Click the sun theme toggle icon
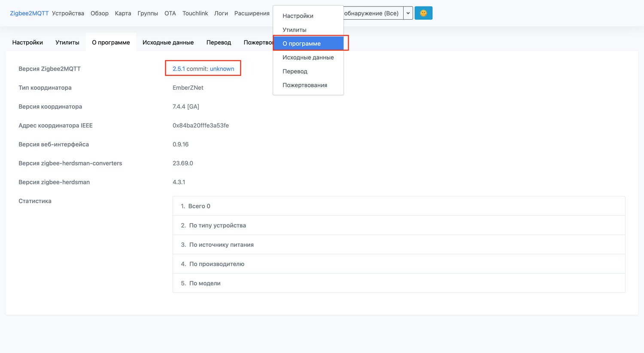The width and height of the screenshot is (644, 353). pos(423,13)
